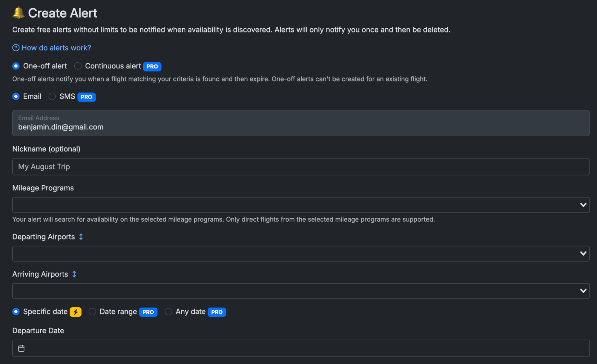Select the Date range radio option

pos(93,311)
